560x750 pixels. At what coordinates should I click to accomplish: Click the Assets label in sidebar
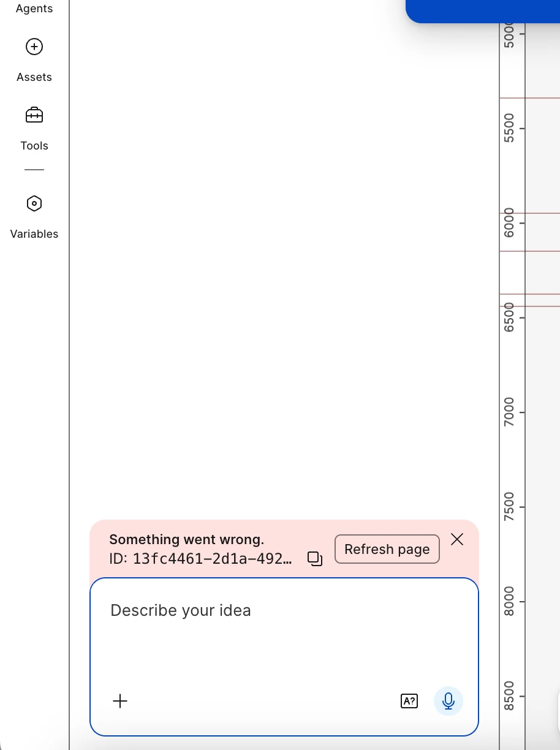pos(34,77)
